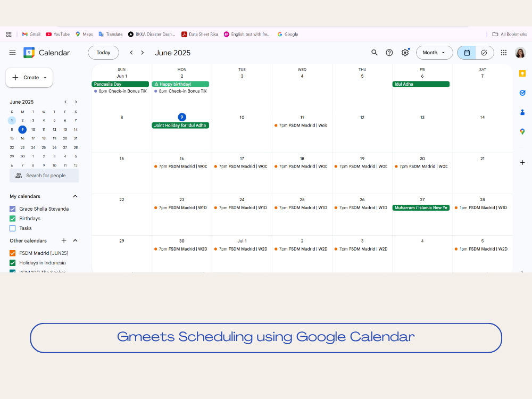Open BKKA Disaster Dashboard bookmark

click(152, 34)
